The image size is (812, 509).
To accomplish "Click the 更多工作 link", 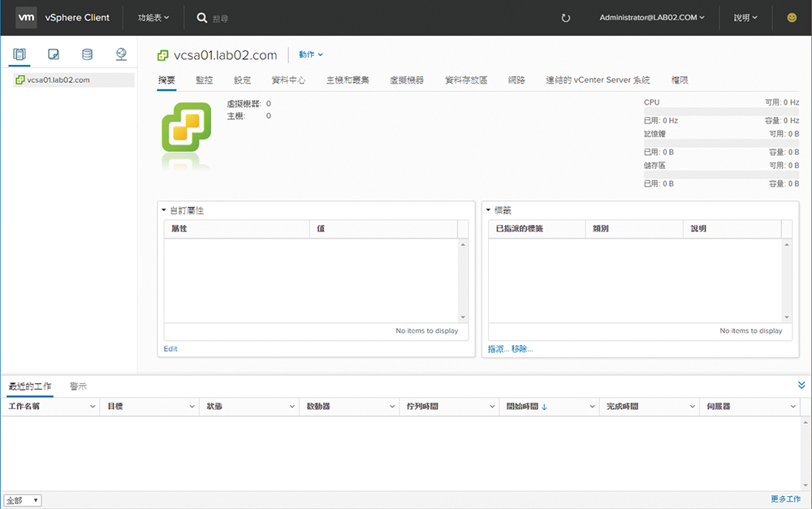I will (785, 498).
